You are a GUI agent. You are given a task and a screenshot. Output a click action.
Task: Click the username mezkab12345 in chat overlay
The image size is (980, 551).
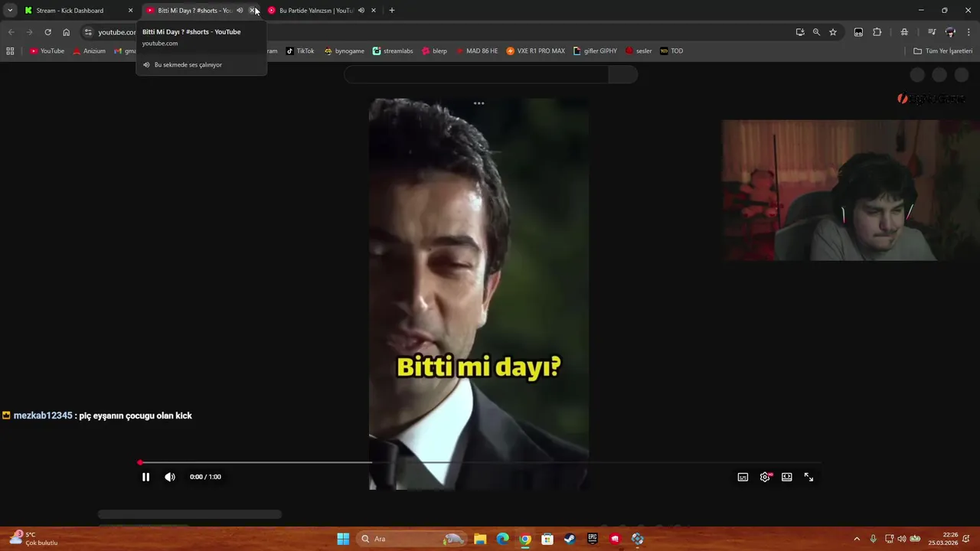coord(43,416)
